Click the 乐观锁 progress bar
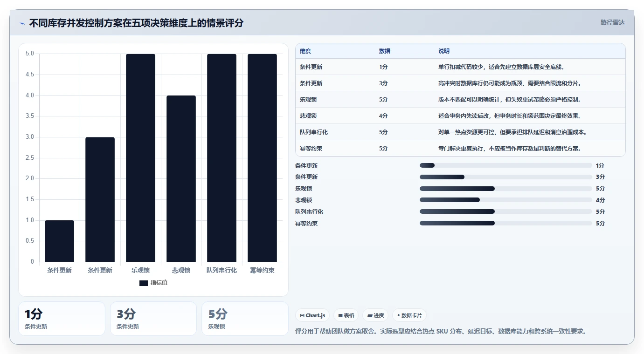Viewport: 644px width, 354px height. [x=506, y=189]
